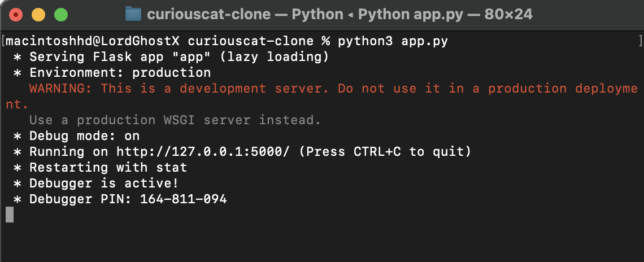Click the "Debugger is active!" line
This screenshot has height=262, width=644.
[x=104, y=184]
